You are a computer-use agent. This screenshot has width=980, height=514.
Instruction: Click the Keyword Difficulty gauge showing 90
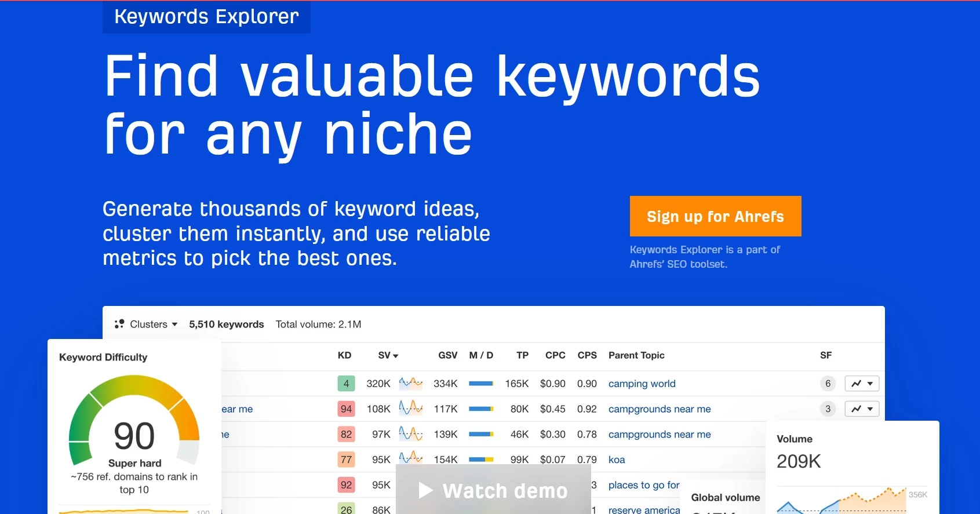[x=134, y=421]
